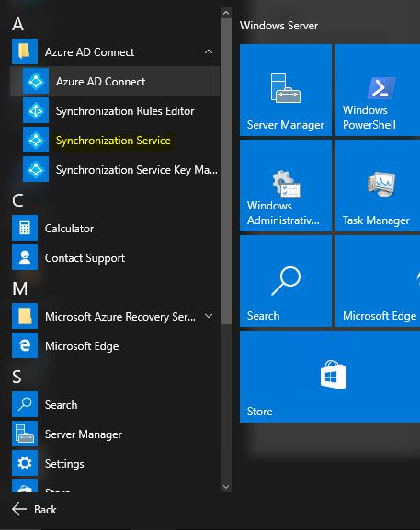Open the Task Manager tile
Viewport: 420px width, 530px height.
point(378,186)
